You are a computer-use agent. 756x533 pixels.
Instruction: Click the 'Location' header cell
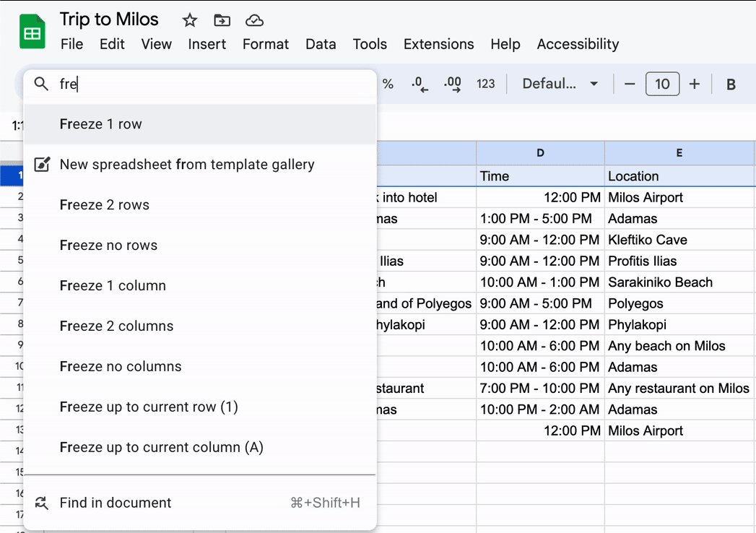pyautogui.click(x=679, y=176)
